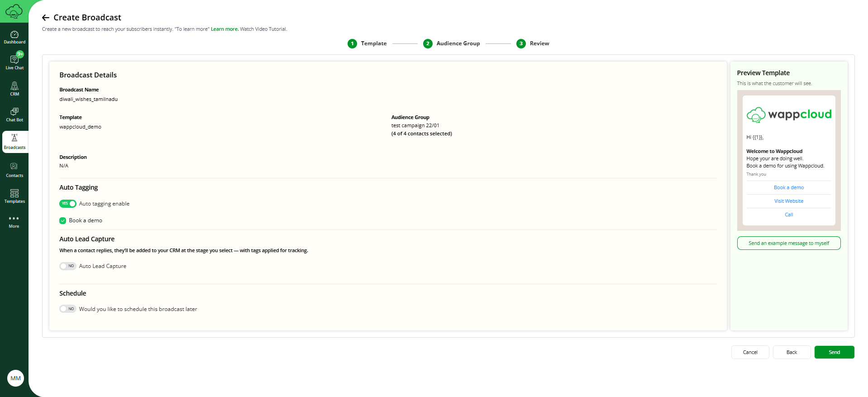
Task: Open Templates section
Action: [x=14, y=196]
